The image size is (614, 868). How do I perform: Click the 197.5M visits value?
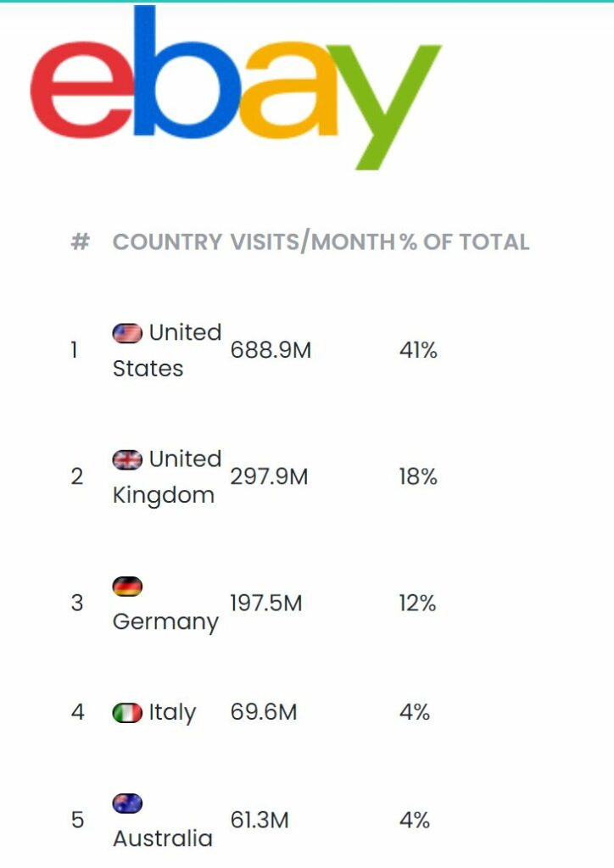point(266,603)
